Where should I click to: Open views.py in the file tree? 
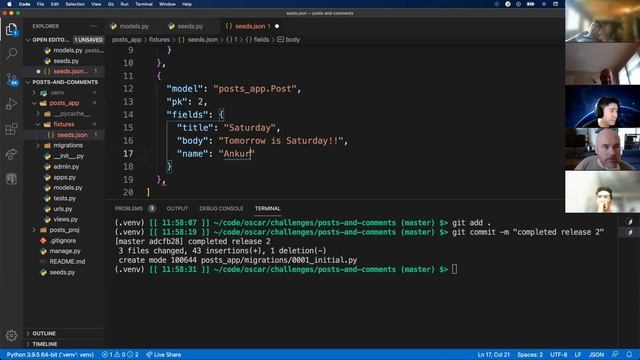point(64,219)
